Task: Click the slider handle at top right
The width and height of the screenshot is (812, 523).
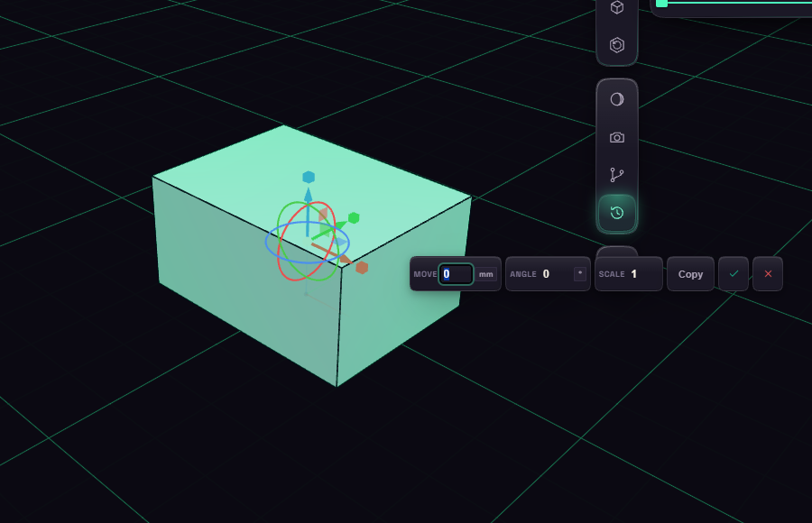Action: pyautogui.click(x=662, y=3)
